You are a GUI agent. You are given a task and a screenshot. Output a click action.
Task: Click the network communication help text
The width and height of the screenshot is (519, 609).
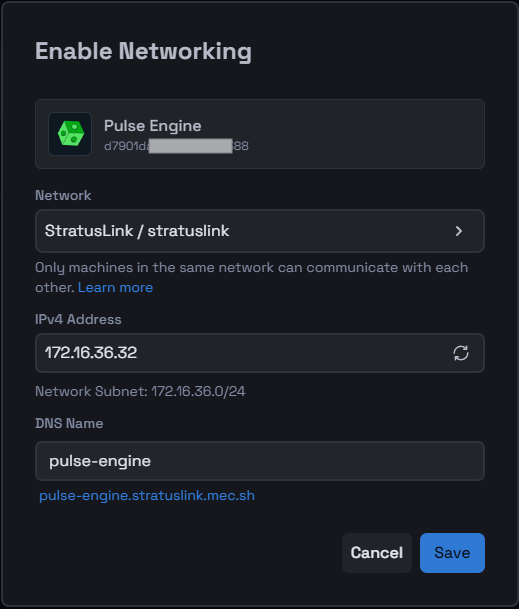252,277
